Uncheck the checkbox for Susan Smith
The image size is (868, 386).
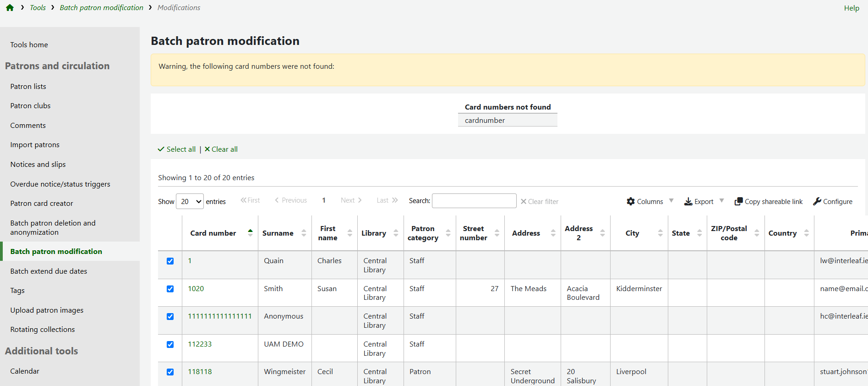point(170,289)
